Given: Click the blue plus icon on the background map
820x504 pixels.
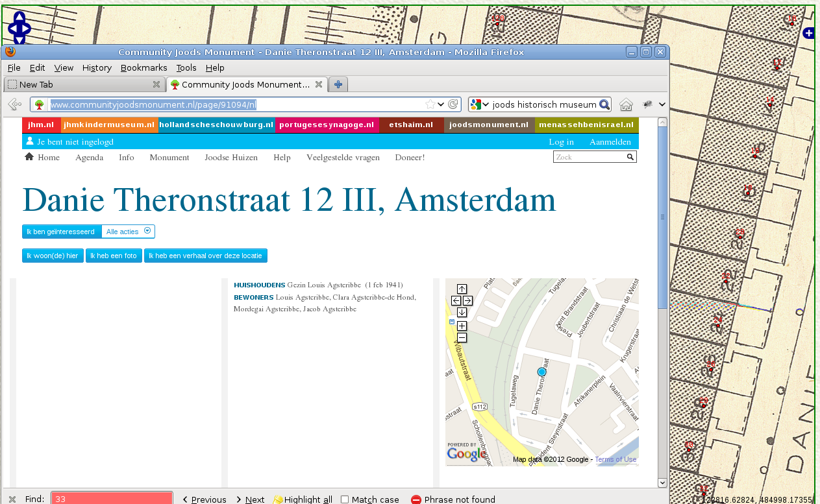Looking at the screenshot, I should click(x=808, y=33).
